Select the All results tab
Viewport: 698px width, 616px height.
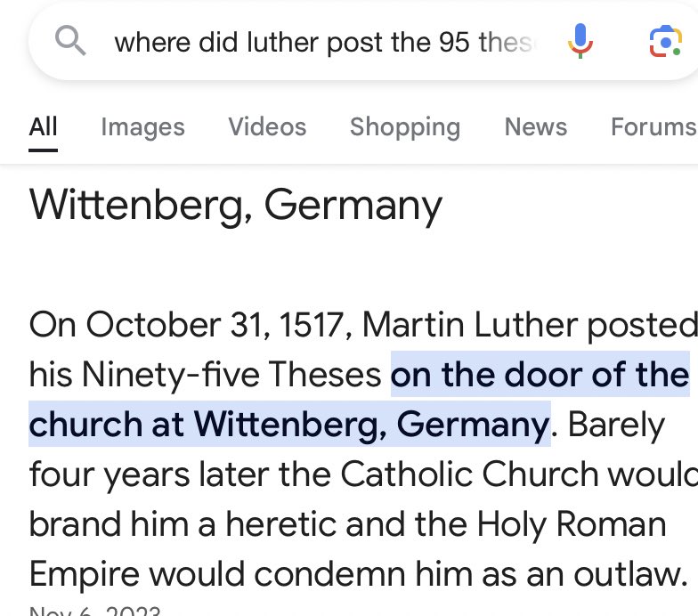click(43, 126)
